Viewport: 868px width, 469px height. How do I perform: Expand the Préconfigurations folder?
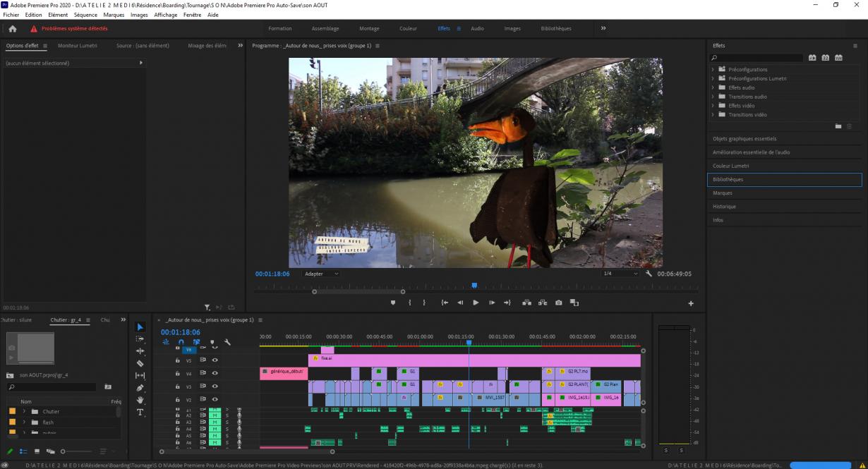click(713, 69)
